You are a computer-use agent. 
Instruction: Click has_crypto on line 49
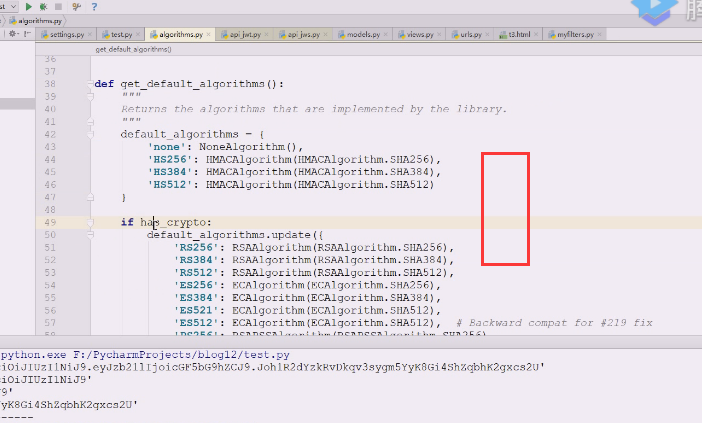pyautogui.click(x=173, y=222)
